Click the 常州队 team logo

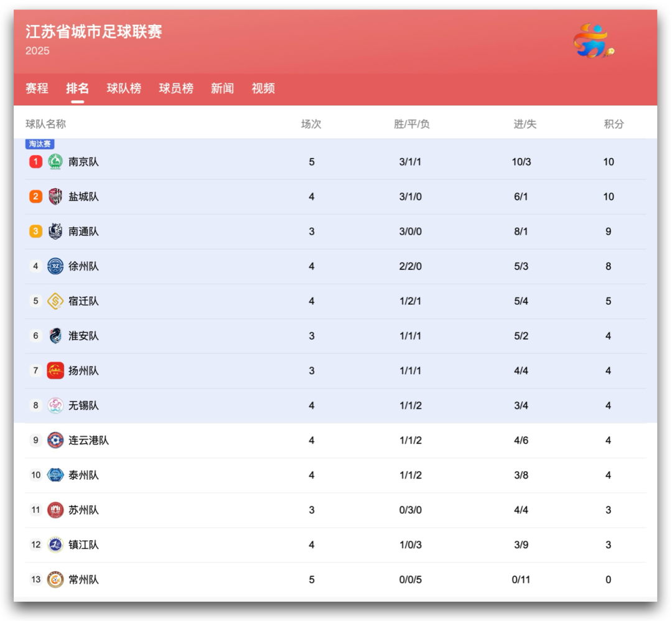click(55, 579)
